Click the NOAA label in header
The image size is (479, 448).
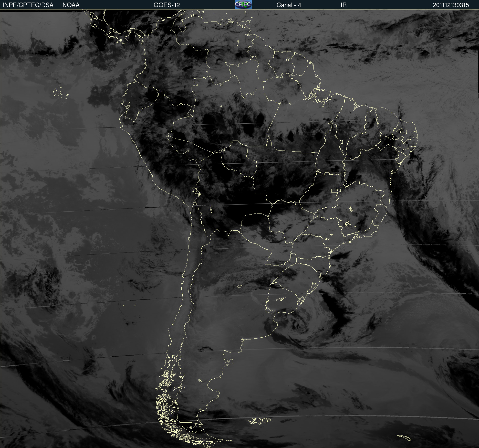[71, 5]
